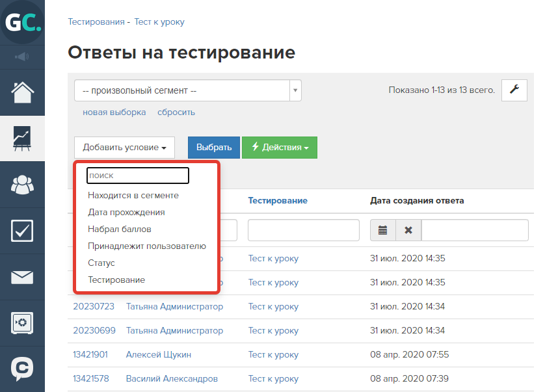This screenshot has height=392, width=545.
Task: Open Тест к уроку in row 13421901
Action: point(273,354)
